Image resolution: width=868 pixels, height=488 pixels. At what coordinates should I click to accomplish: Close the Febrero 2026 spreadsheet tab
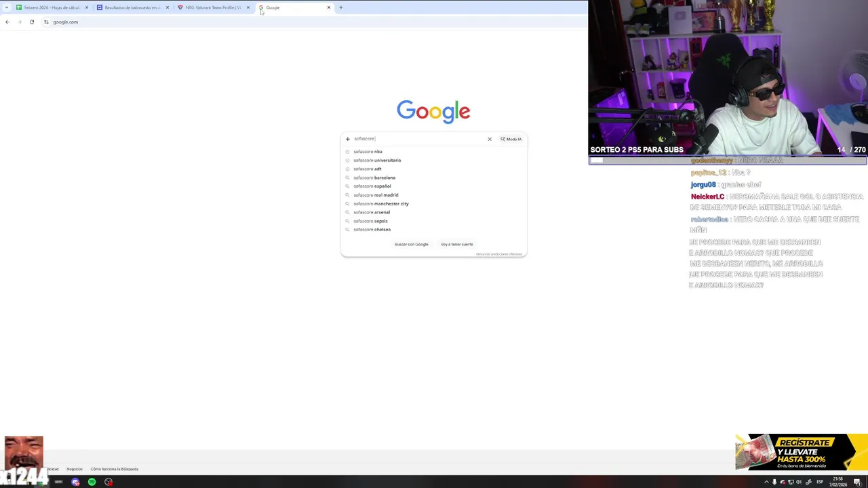coord(86,7)
